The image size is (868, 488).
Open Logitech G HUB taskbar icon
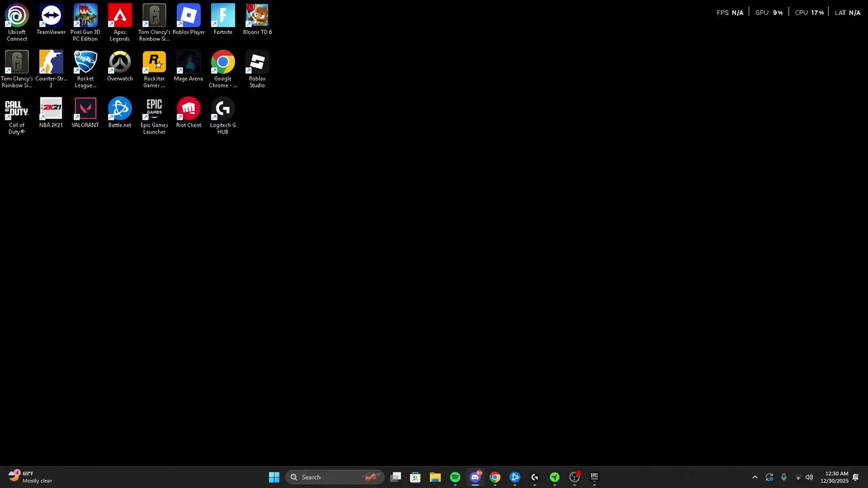click(534, 477)
